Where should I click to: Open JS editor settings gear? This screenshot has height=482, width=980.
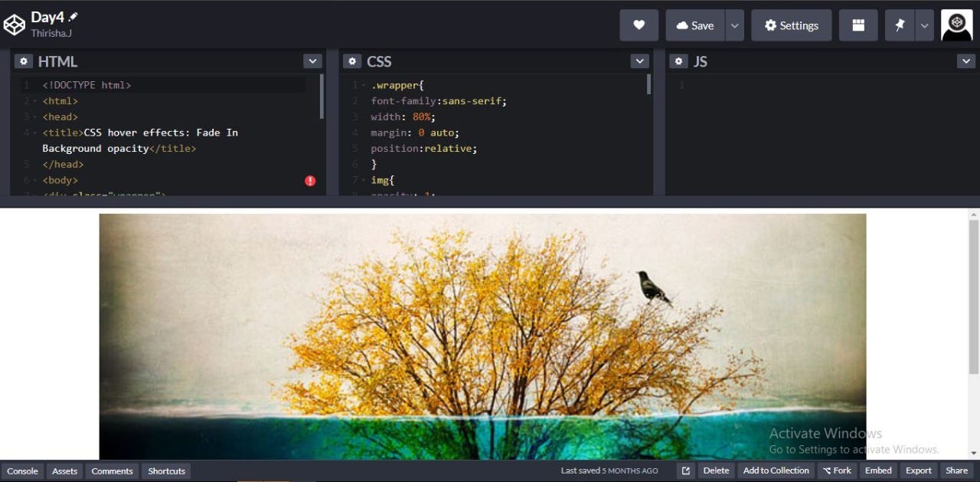coord(679,61)
